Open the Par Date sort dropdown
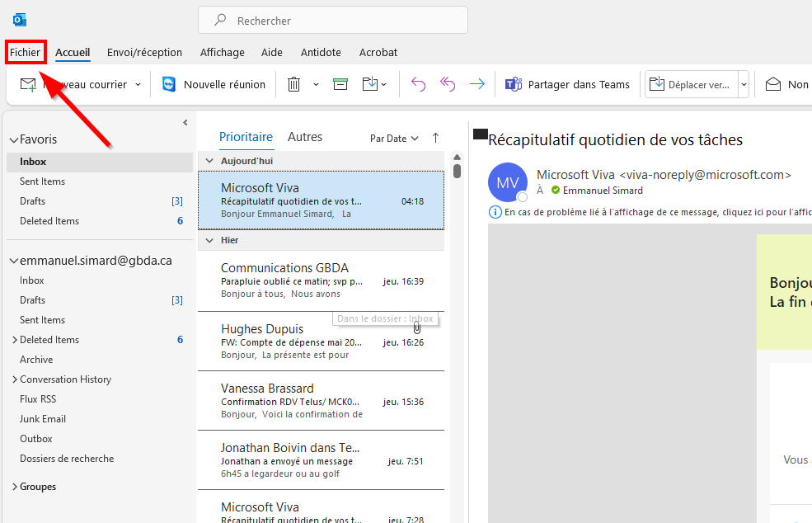 (394, 139)
